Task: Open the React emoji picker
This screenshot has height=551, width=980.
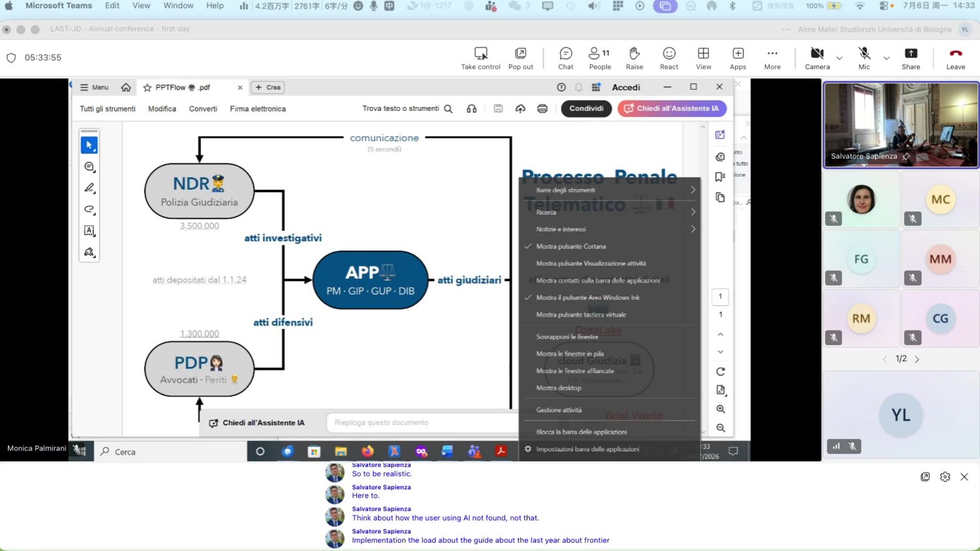Action: click(669, 58)
